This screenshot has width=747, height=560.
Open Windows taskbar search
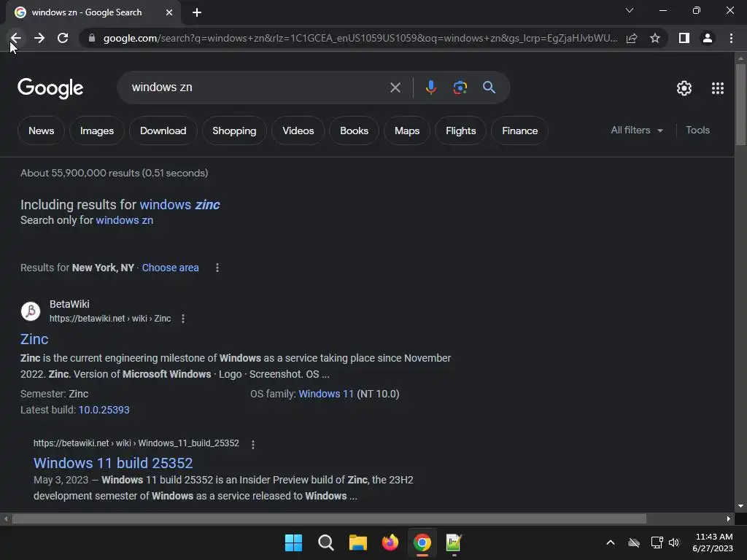(x=326, y=542)
